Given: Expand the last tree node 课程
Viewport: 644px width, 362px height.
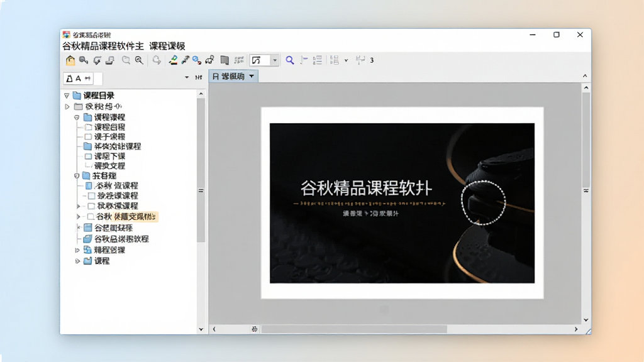Looking at the screenshot, I should tap(77, 261).
